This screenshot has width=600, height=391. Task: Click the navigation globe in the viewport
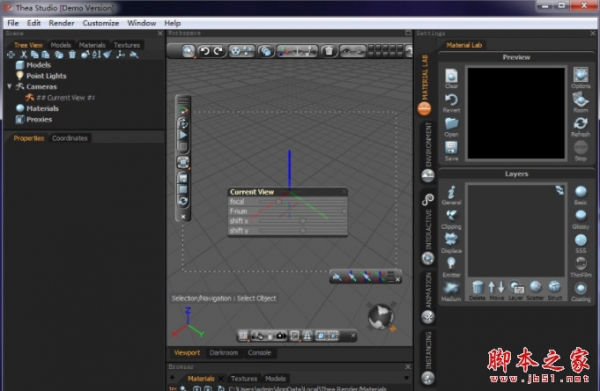pyautogui.click(x=381, y=316)
